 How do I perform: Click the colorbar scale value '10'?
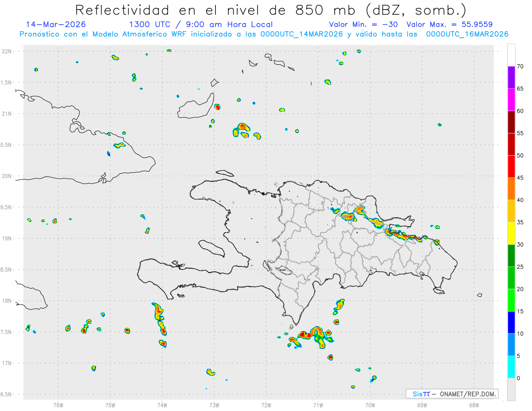click(520, 333)
